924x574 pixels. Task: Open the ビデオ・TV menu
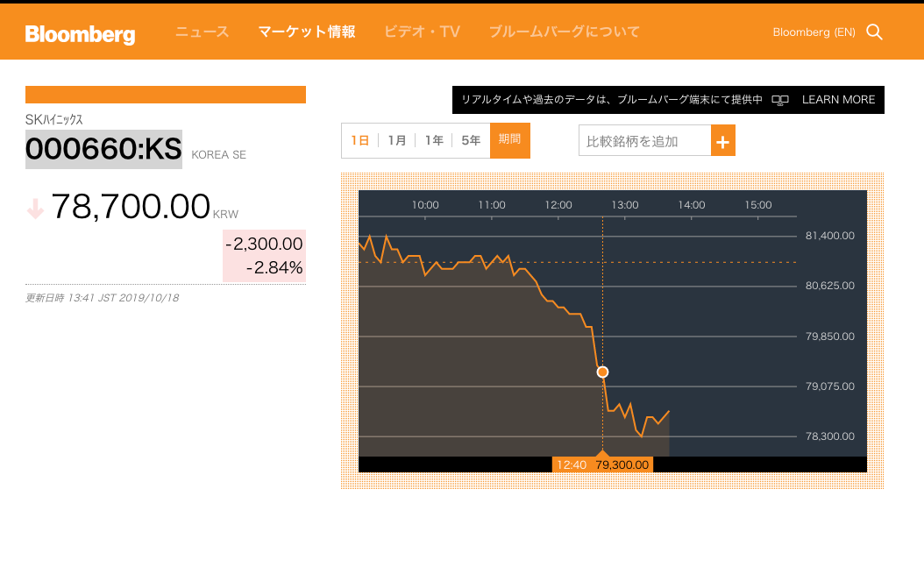(x=422, y=32)
